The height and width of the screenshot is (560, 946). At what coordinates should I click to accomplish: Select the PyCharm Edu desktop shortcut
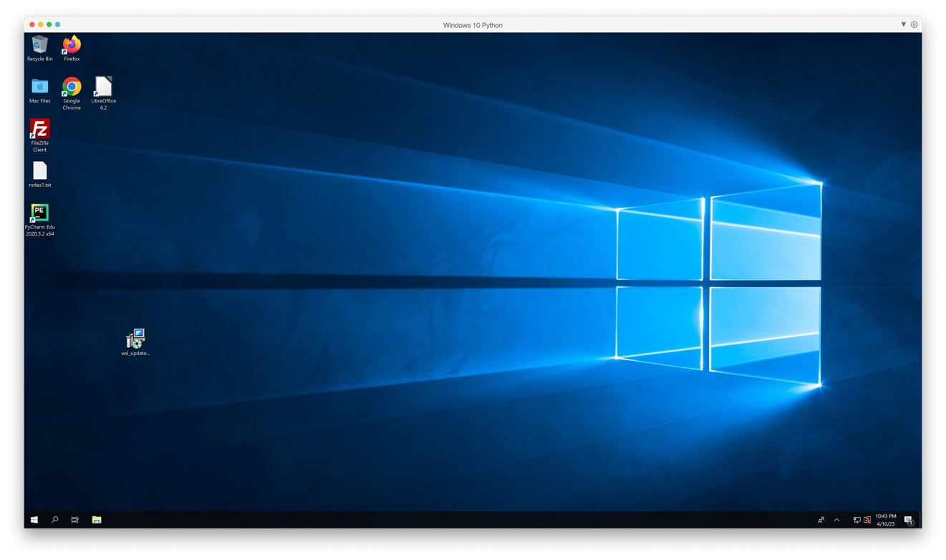40,219
